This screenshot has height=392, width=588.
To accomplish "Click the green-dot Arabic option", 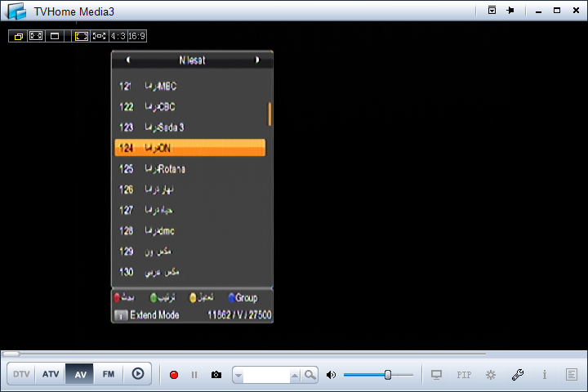I will [163, 298].
